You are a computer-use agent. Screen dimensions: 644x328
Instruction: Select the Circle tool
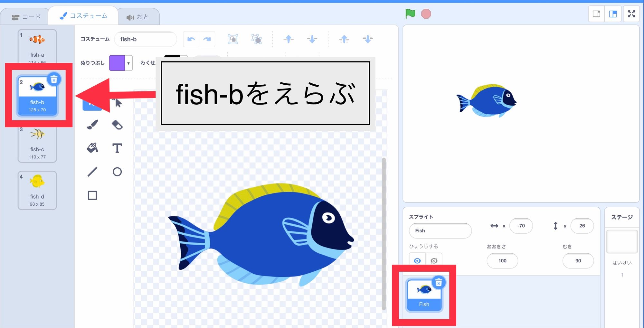[x=117, y=172]
